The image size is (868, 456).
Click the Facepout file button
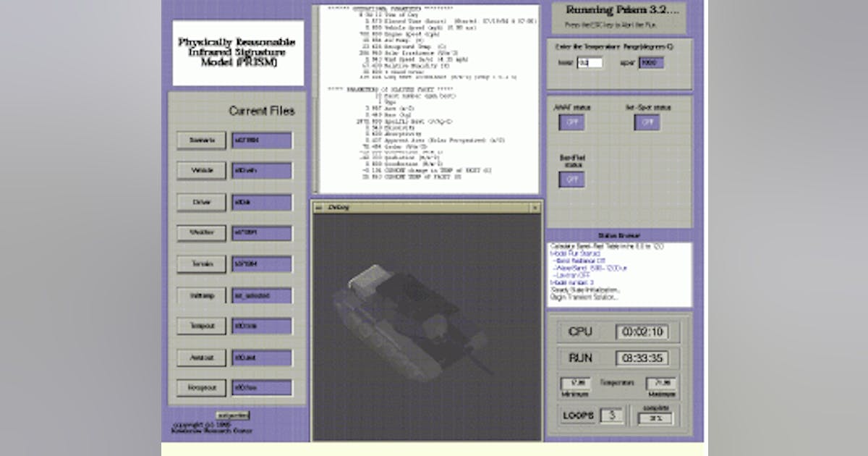click(x=201, y=388)
